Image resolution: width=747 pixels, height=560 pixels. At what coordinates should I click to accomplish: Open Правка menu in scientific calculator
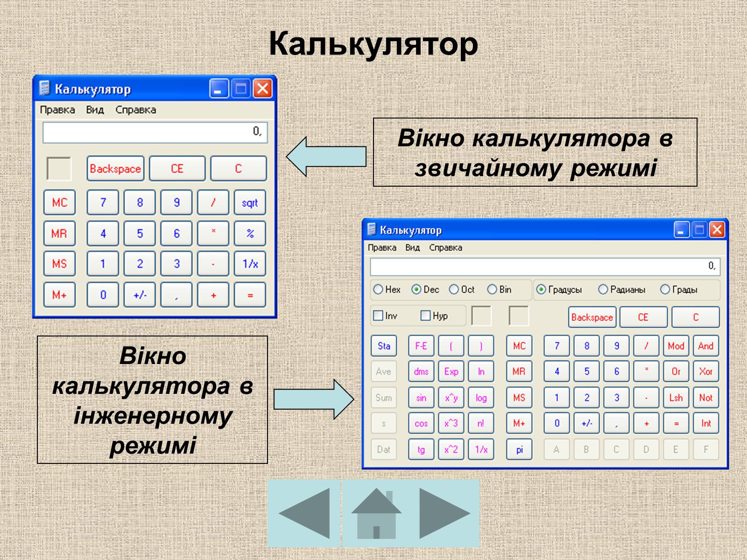382,247
